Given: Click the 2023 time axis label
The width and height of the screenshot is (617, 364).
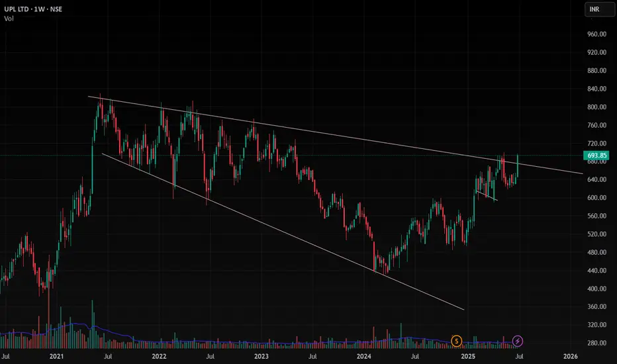Looking at the screenshot, I should click(x=261, y=356).
